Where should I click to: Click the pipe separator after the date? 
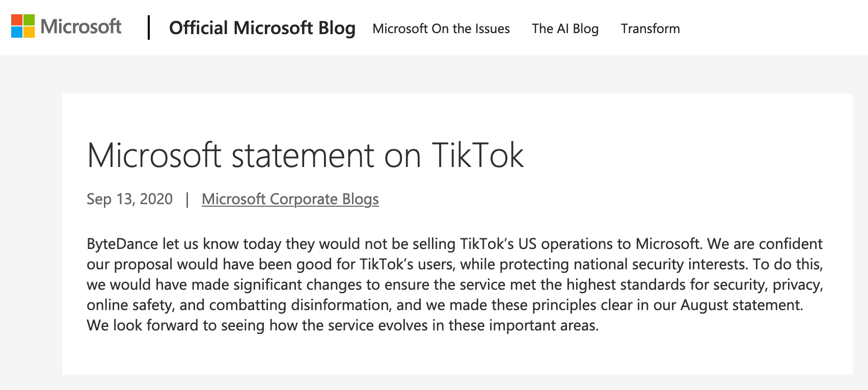point(187,199)
